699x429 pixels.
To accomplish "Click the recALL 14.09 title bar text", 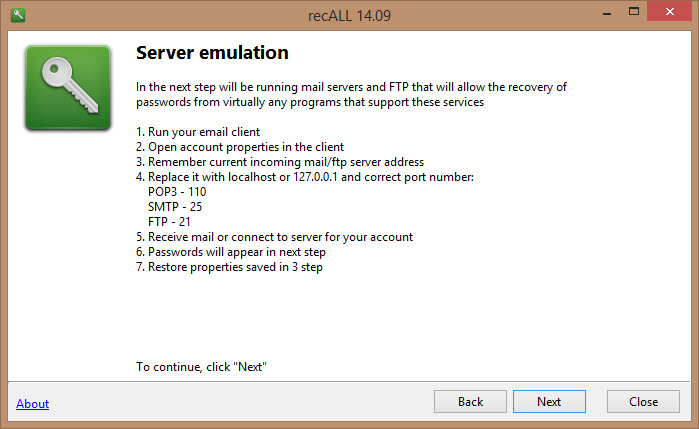I will pyautogui.click(x=350, y=16).
